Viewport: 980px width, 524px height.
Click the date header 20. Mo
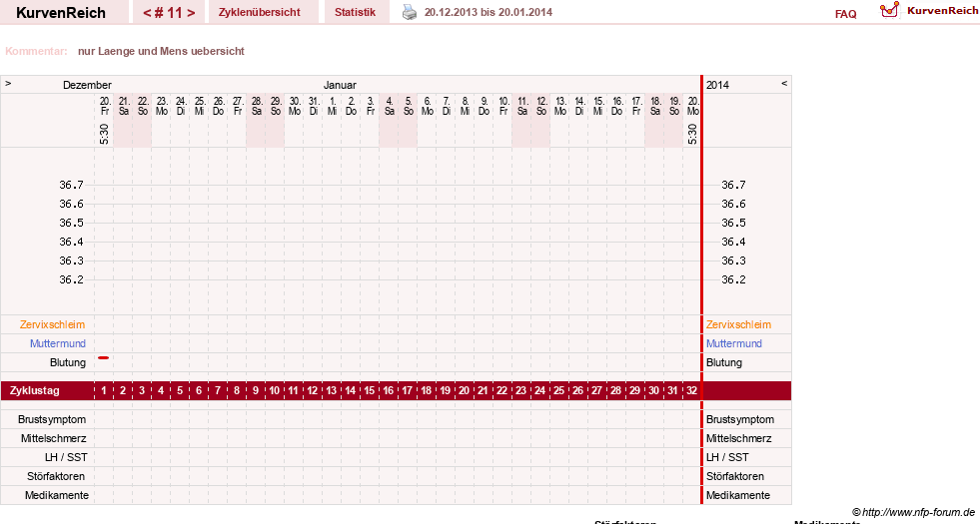click(692, 106)
